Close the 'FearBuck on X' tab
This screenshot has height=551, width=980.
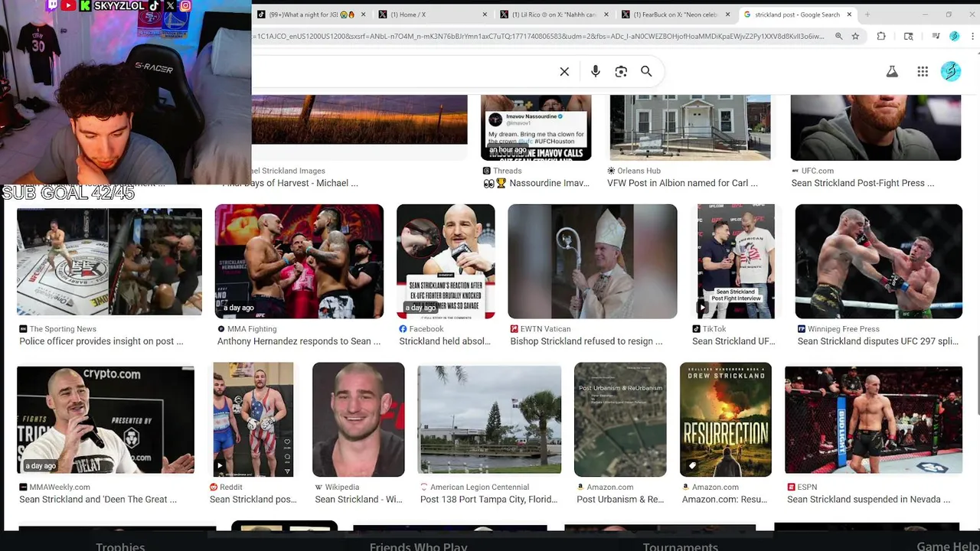728,15
